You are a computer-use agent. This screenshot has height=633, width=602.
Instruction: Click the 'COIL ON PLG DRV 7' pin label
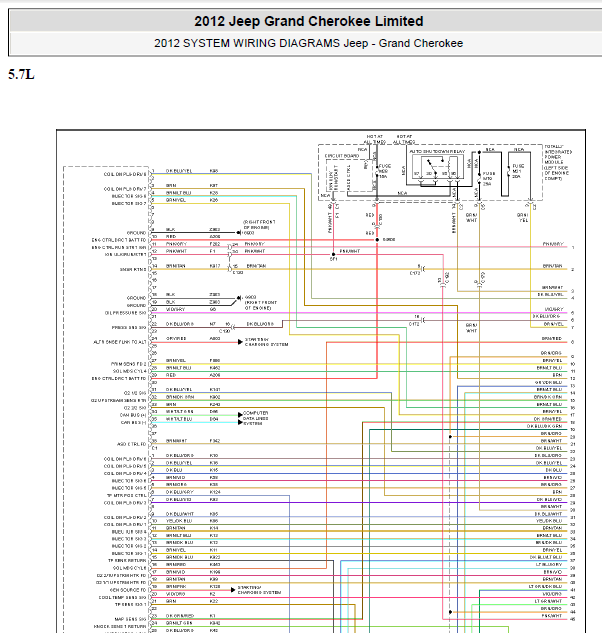tap(125, 189)
